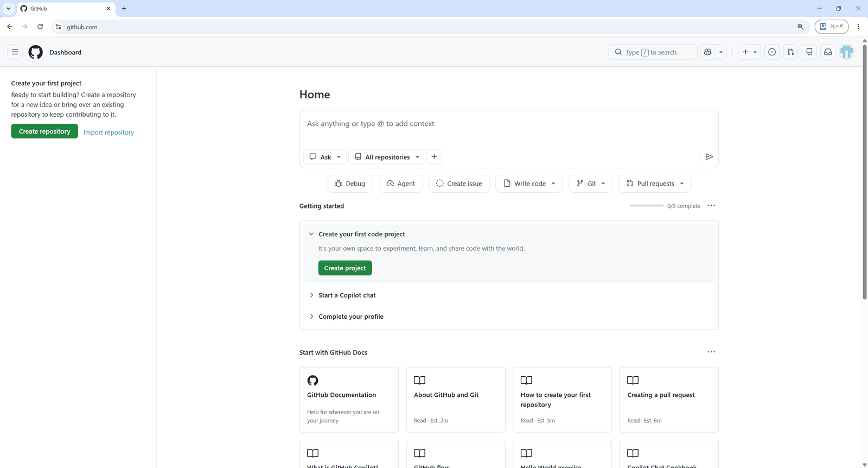Click the green Create project button

pyautogui.click(x=345, y=268)
